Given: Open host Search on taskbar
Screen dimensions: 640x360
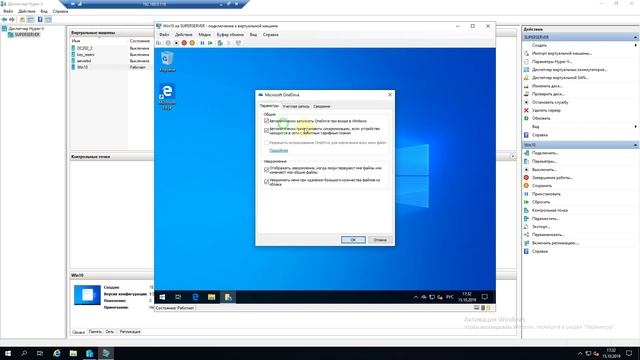Looking at the screenshot, I should pos(24,353).
